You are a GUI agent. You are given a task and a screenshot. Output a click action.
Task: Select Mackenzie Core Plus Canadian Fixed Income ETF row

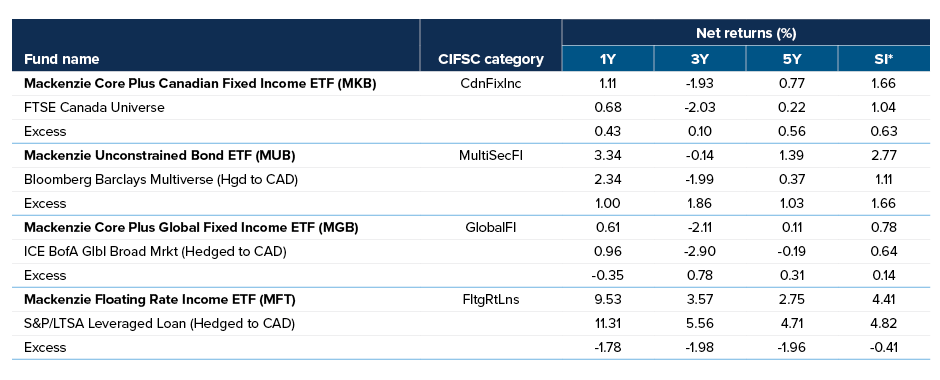471,84
